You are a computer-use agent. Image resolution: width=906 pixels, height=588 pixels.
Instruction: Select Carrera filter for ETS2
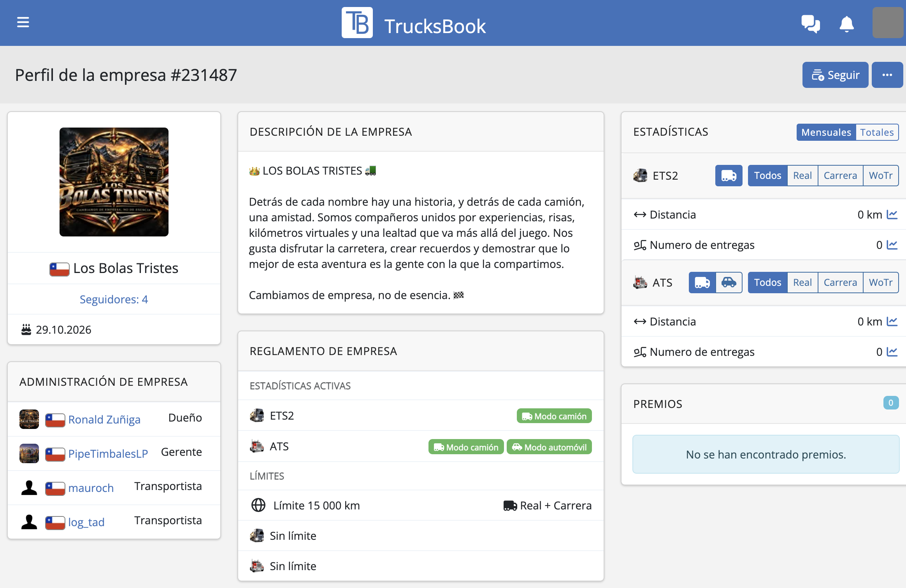[840, 176]
